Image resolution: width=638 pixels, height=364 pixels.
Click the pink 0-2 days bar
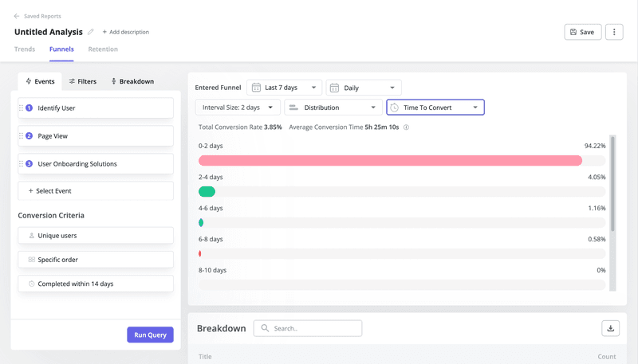point(390,160)
